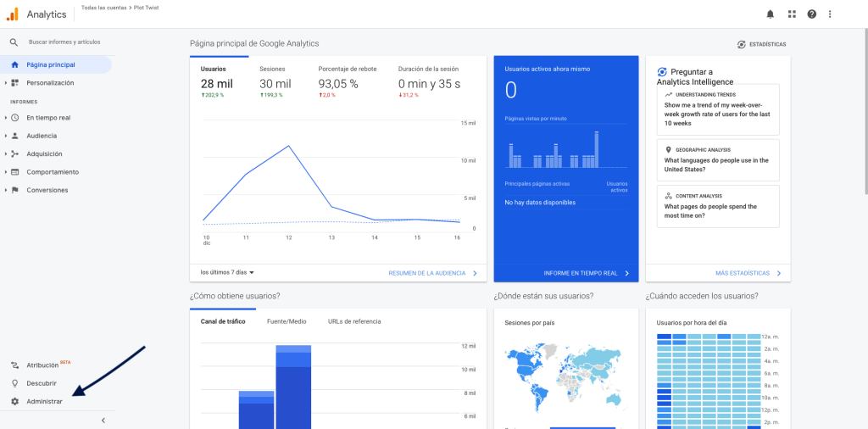Screen dimensions: 868x429
Task: Open the Informe en tiempo real link
Action: [x=587, y=273]
